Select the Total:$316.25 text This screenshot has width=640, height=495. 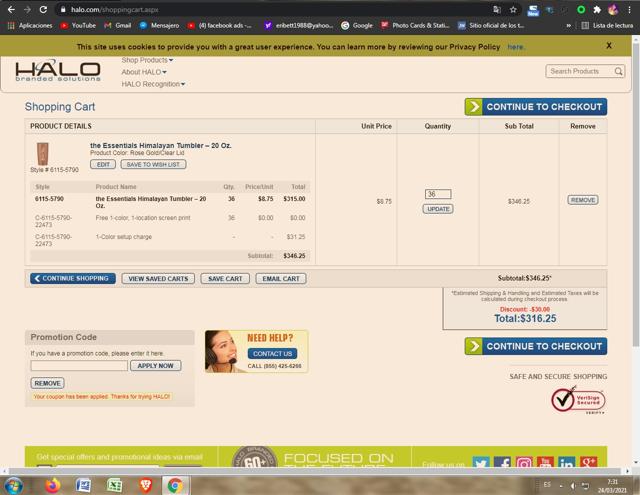(525, 319)
